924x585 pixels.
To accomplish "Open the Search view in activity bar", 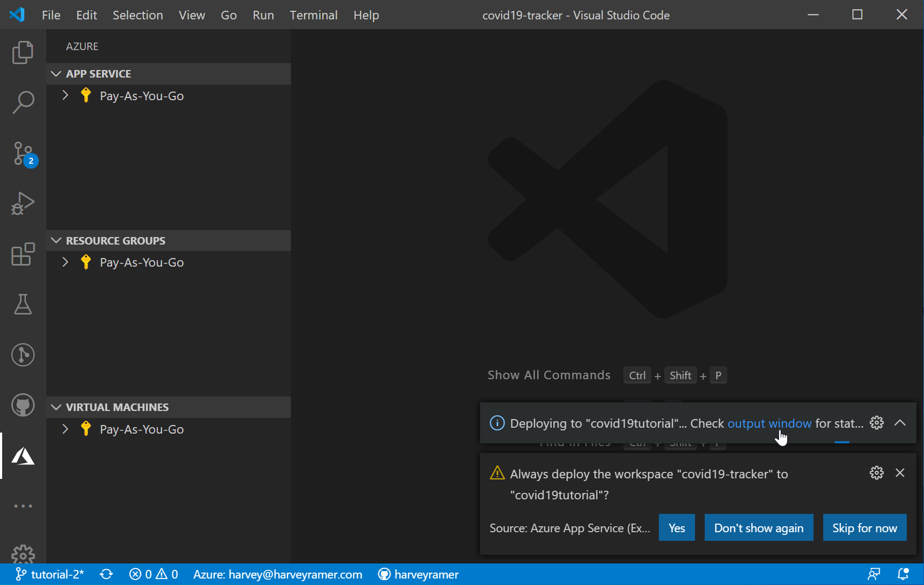I will [23, 102].
